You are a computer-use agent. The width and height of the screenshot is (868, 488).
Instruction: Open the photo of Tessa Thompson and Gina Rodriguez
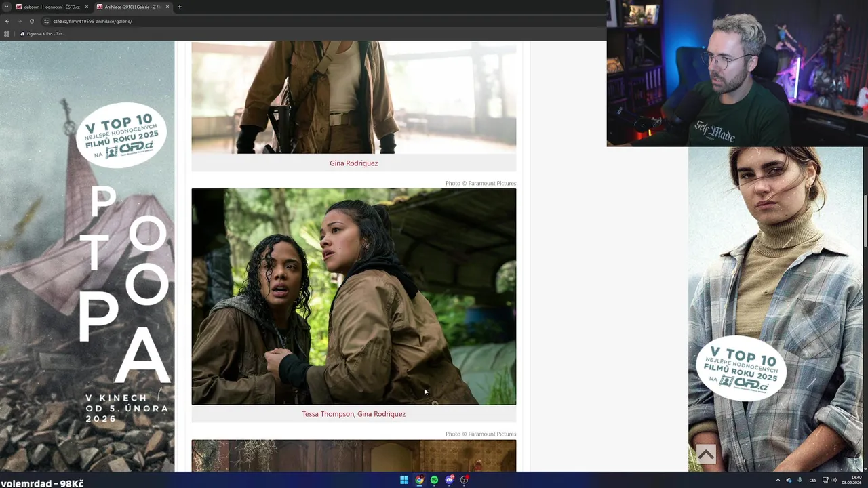[x=353, y=297]
